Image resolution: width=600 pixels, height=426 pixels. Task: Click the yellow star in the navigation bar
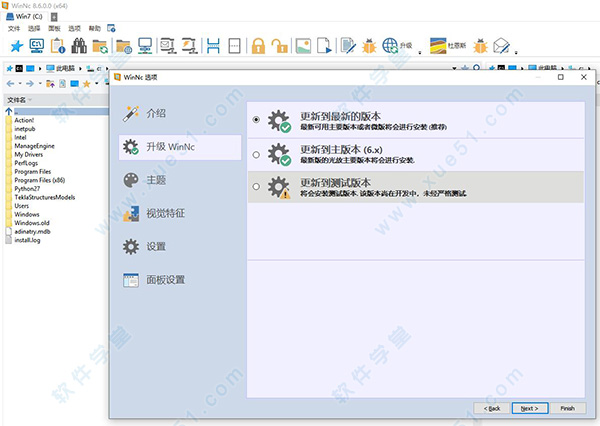pyautogui.click(x=86, y=83)
